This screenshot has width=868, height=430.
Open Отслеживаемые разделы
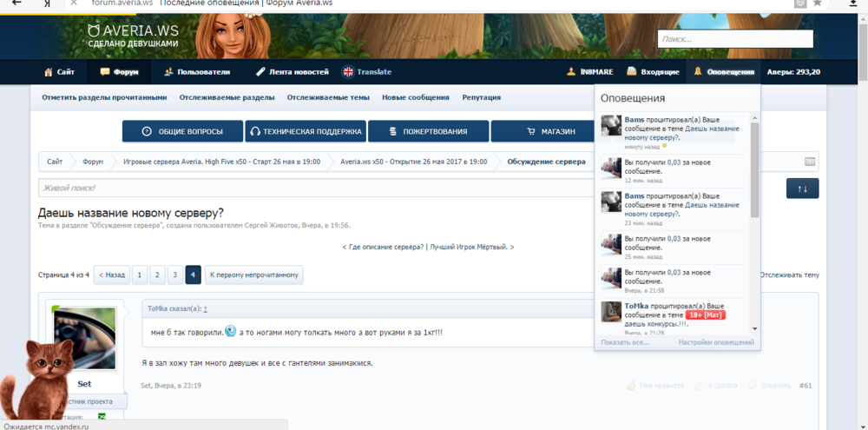coord(227,97)
